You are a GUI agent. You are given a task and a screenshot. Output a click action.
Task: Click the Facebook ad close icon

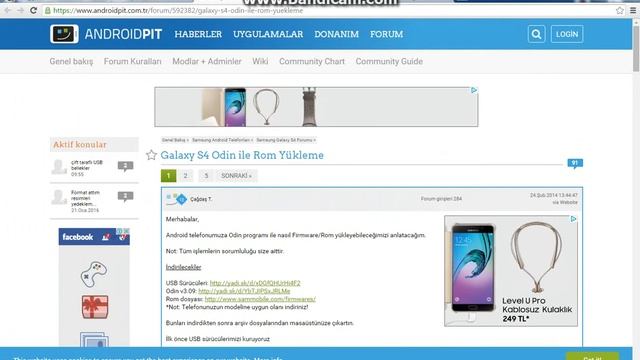127,231
